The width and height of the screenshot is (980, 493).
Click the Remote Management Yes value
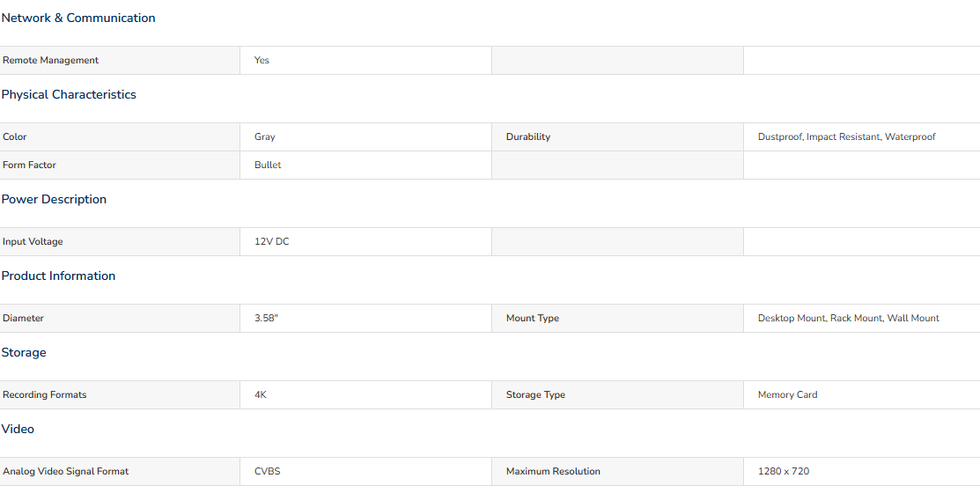(262, 61)
